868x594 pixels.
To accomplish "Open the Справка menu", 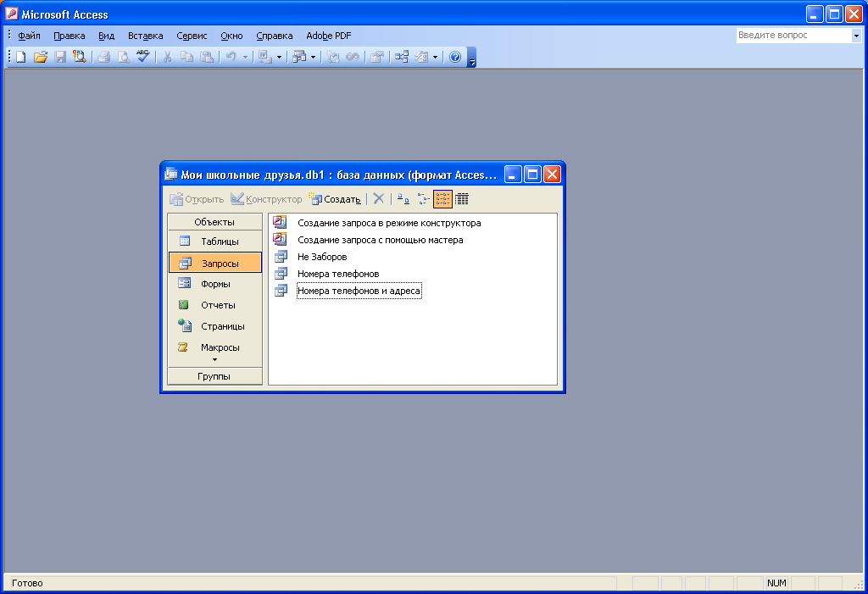I will (x=274, y=36).
